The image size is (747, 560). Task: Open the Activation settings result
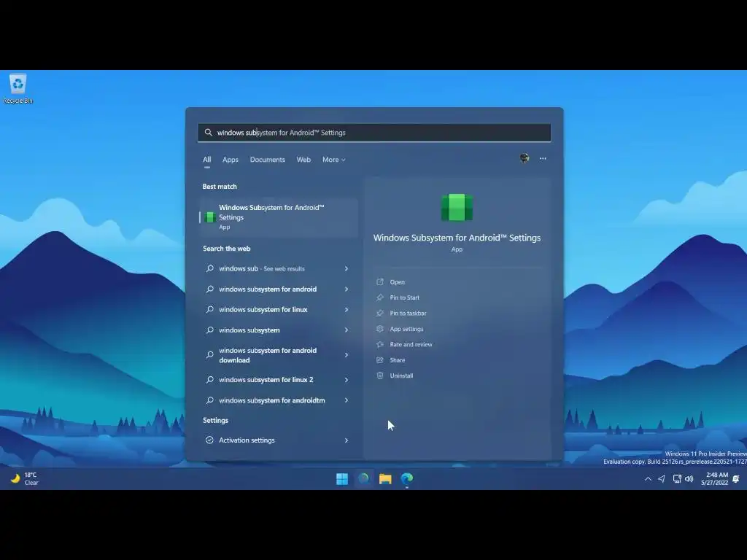[279, 440]
